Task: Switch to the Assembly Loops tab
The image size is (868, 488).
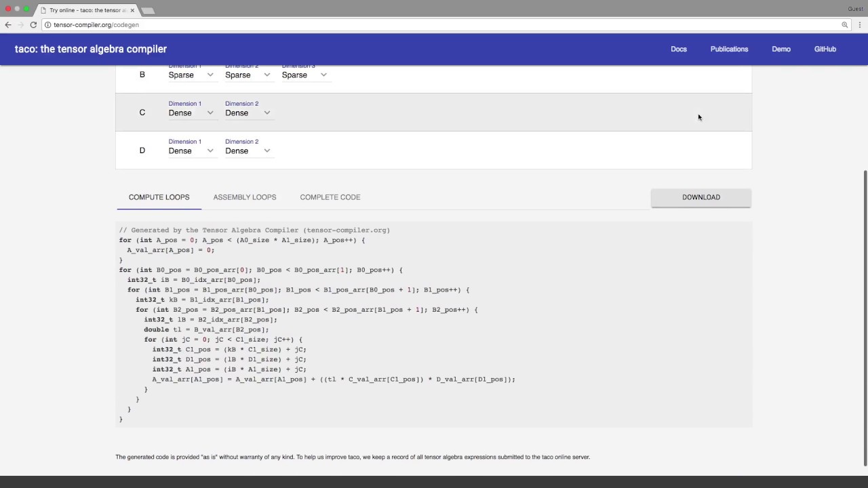Action: click(x=245, y=197)
